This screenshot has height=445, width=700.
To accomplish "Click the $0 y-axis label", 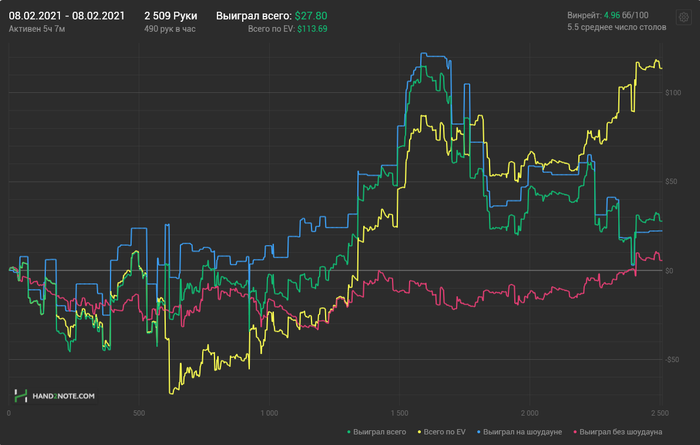I will click(670, 271).
